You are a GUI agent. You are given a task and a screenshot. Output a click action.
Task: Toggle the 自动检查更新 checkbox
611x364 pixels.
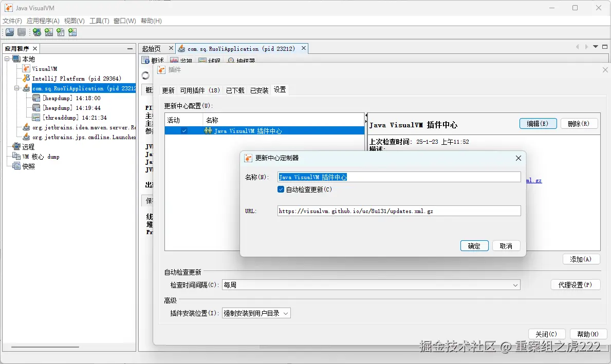(x=281, y=189)
